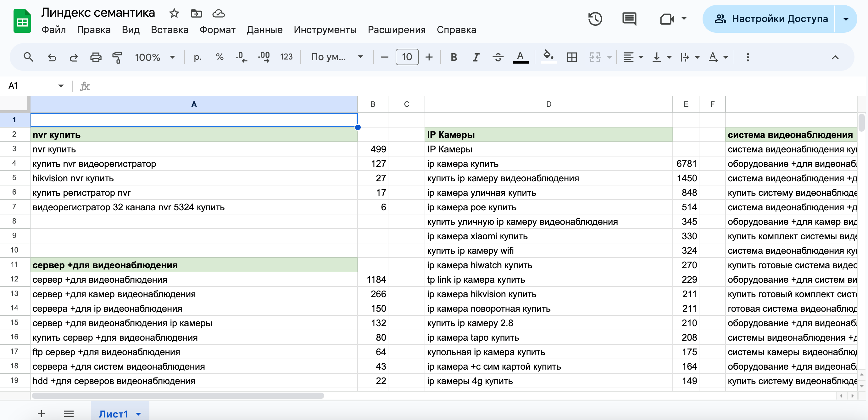This screenshot has width=868, height=420.
Task: Click the search magnifier in toolbar
Action: pos(28,57)
